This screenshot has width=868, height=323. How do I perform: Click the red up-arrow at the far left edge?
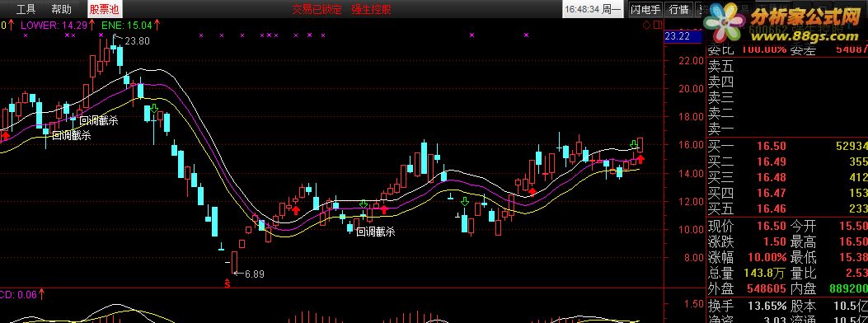coord(6,136)
